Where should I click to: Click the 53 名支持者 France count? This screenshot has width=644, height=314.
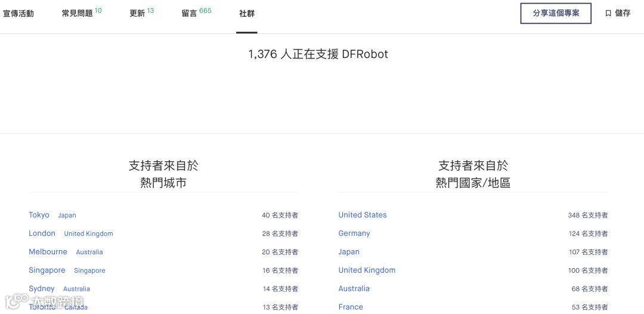[x=590, y=307]
